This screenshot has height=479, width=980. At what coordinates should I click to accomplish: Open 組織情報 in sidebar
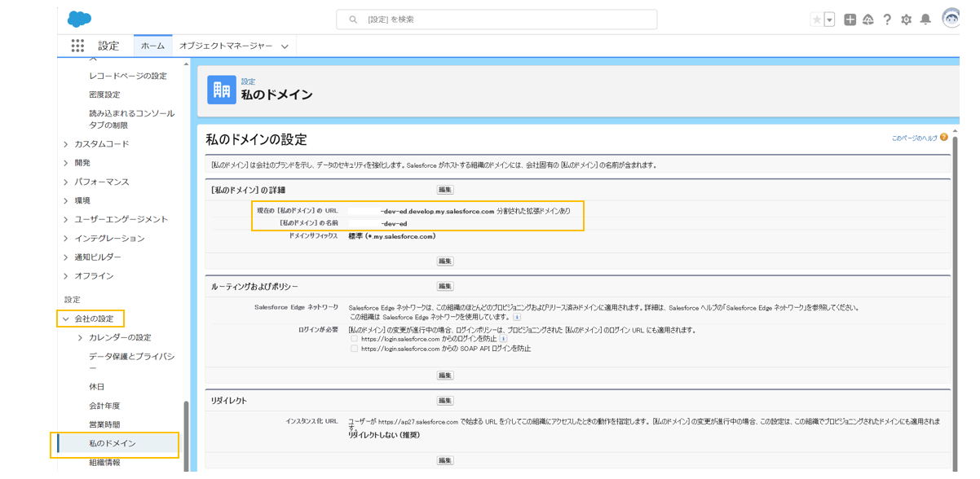click(x=104, y=463)
